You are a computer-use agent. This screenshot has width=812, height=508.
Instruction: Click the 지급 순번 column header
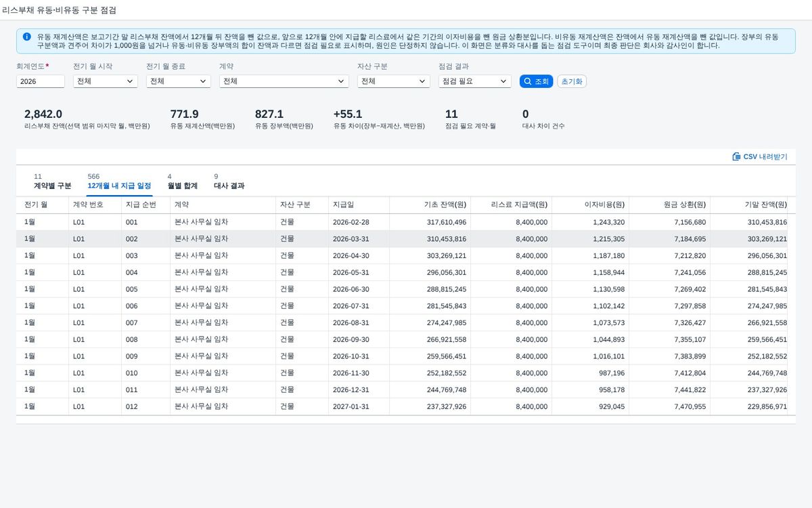pos(146,205)
